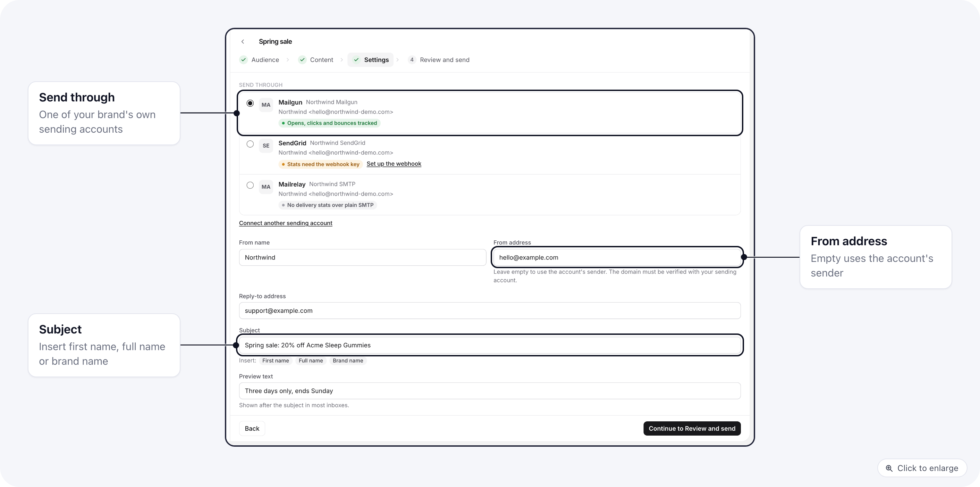Focus the From name field
980x487 pixels.
(x=363, y=257)
